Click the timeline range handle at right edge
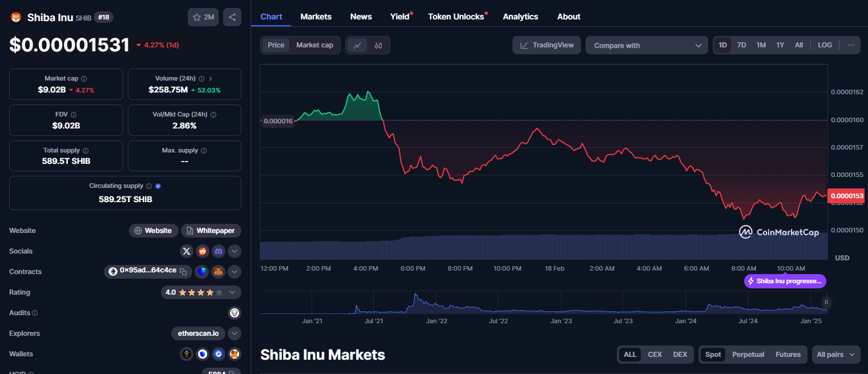This screenshot has width=868, height=374. coord(826,302)
